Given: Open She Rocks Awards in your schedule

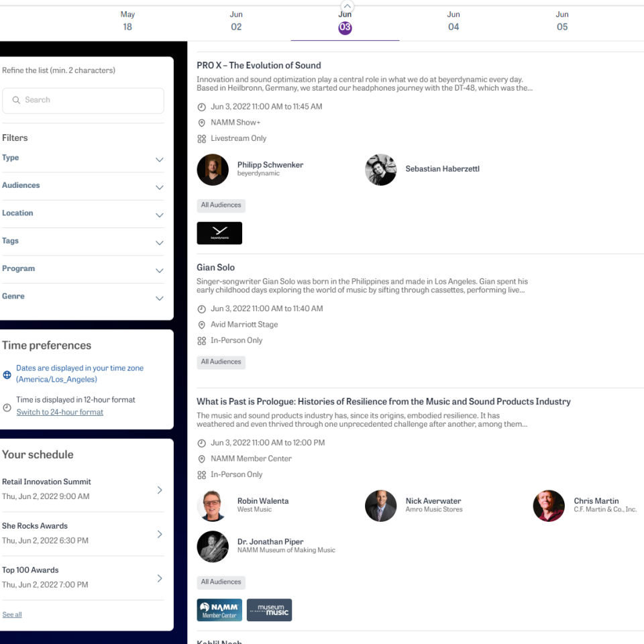Looking at the screenshot, I should click(83, 533).
